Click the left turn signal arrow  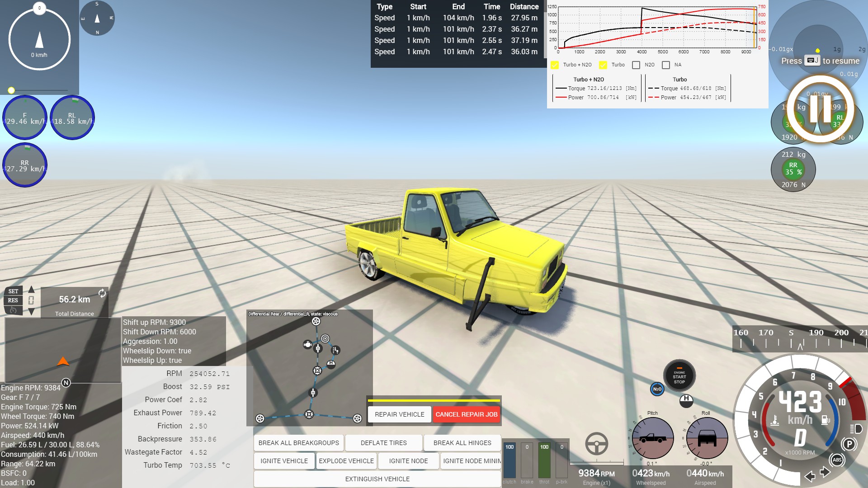[810, 476]
